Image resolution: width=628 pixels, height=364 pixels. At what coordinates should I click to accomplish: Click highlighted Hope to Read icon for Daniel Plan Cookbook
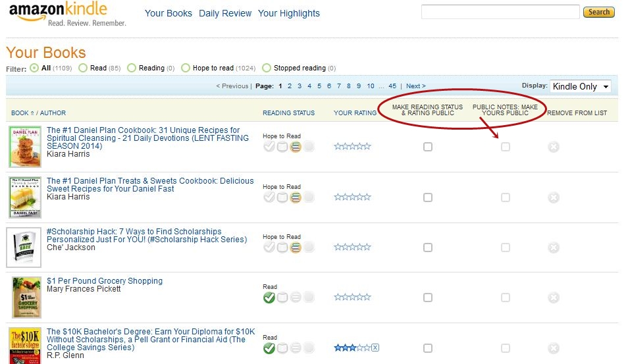click(x=296, y=147)
